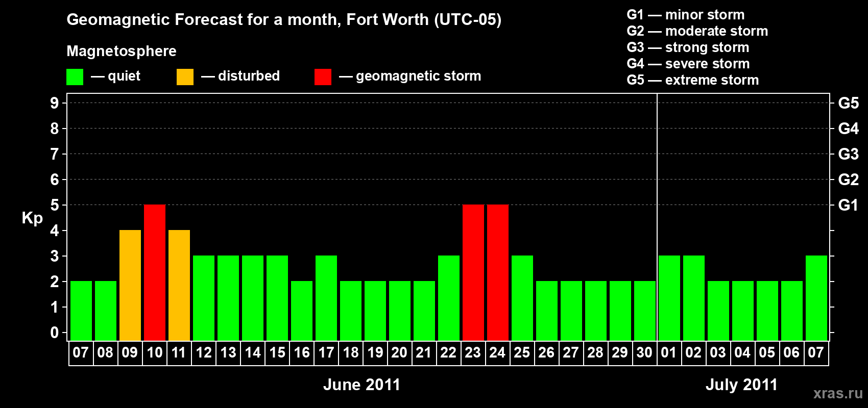The height and width of the screenshot is (408, 868).
Task: Click the orange disturbed legend swatch
Action: pyautogui.click(x=185, y=77)
